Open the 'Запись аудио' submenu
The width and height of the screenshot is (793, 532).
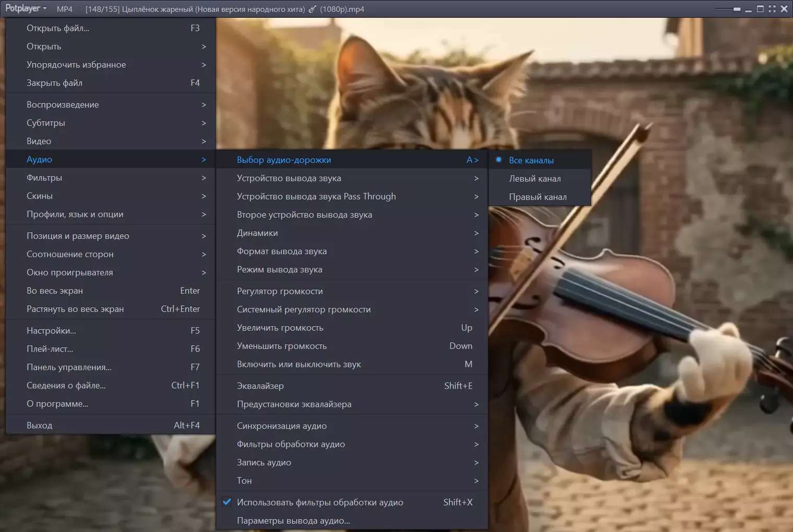352,463
